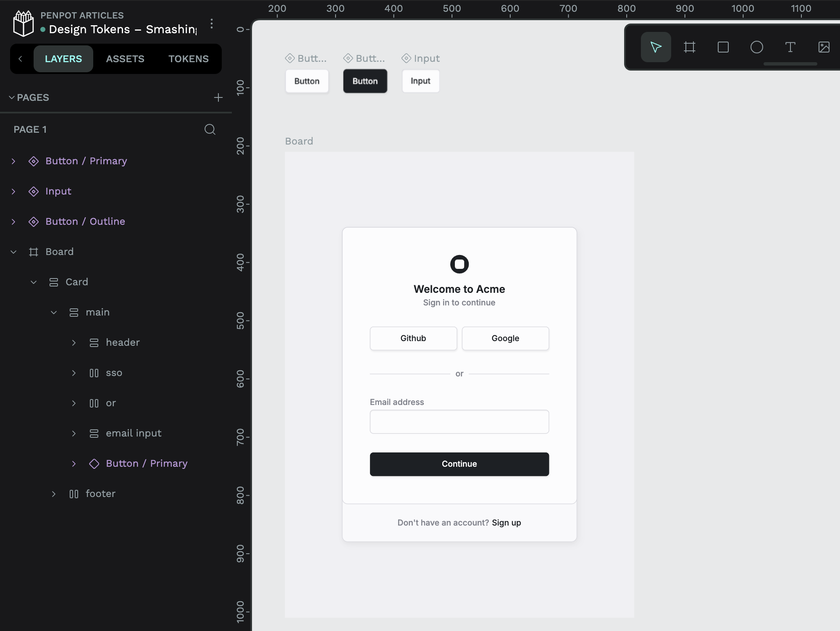
Task: Click the Email address input field
Action: point(459,422)
